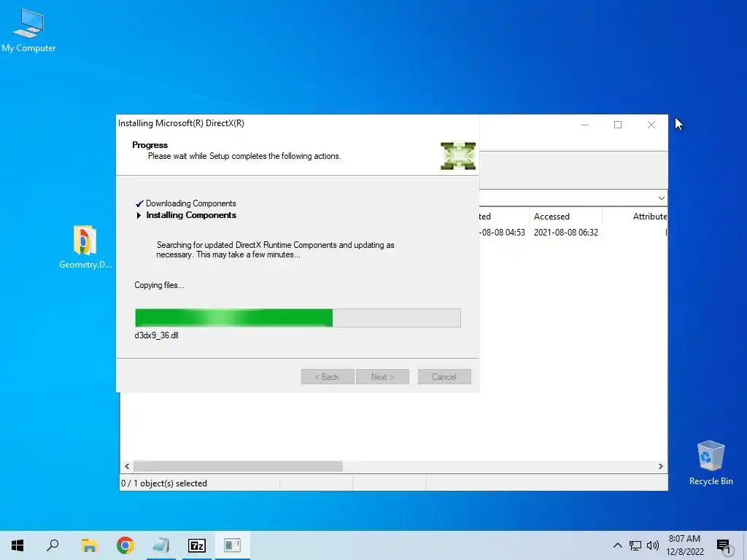Click the green installation progress bar
This screenshot has height=560, width=747.
point(298,318)
